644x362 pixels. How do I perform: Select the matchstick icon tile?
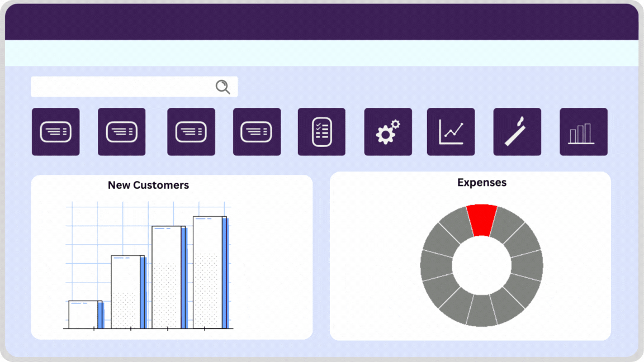click(517, 132)
